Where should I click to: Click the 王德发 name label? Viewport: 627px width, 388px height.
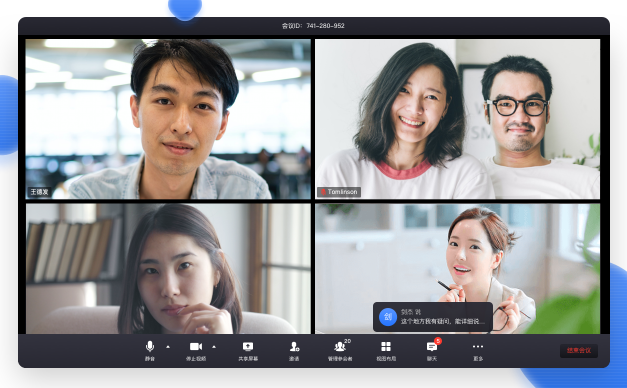(x=39, y=192)
